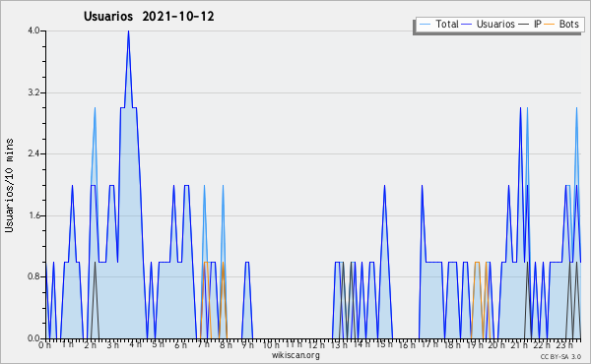Viewport: 591px width, 364px height.
Task: Click the "5 h" x-axis label
Action: [x=158, y=344]
